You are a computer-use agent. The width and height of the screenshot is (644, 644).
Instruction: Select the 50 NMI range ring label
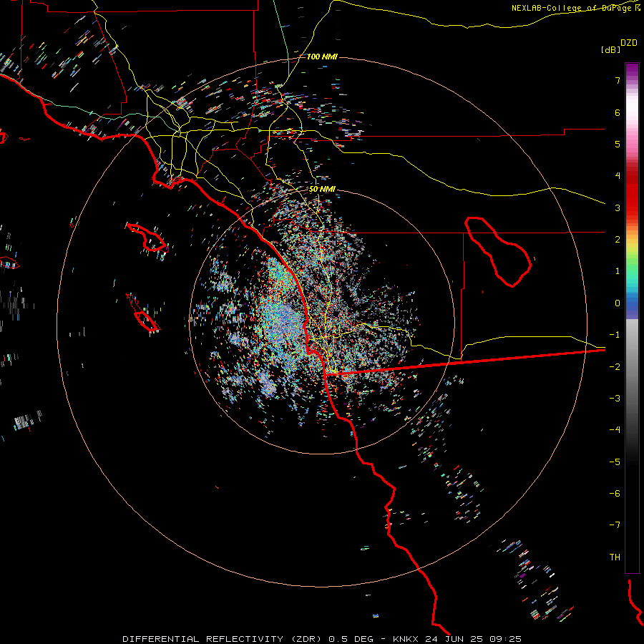[322, 189]
